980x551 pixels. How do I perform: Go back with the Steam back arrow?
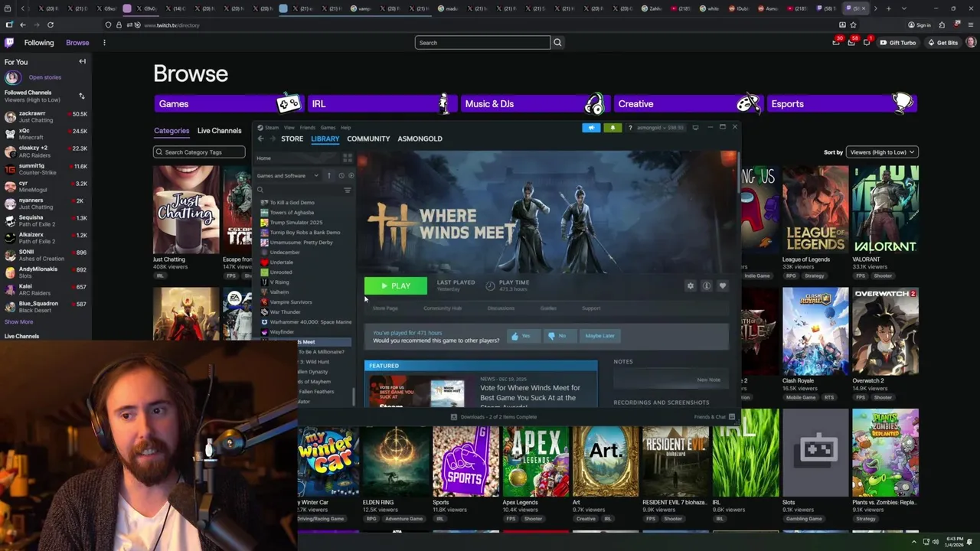[x=260, y=139]
